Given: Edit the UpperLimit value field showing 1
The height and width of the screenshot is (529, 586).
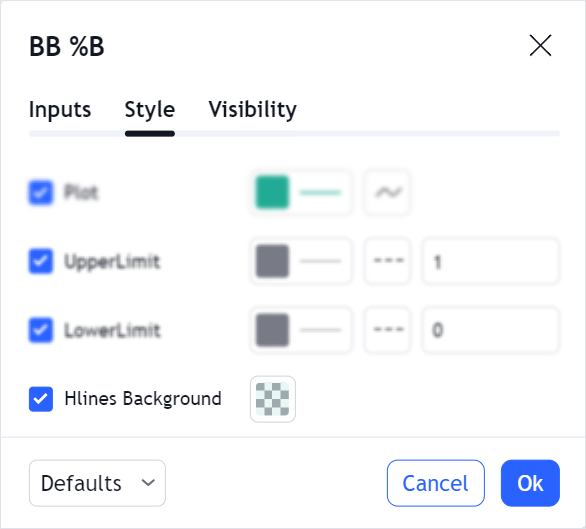Looking at the screenshot, I should [491, 261].
